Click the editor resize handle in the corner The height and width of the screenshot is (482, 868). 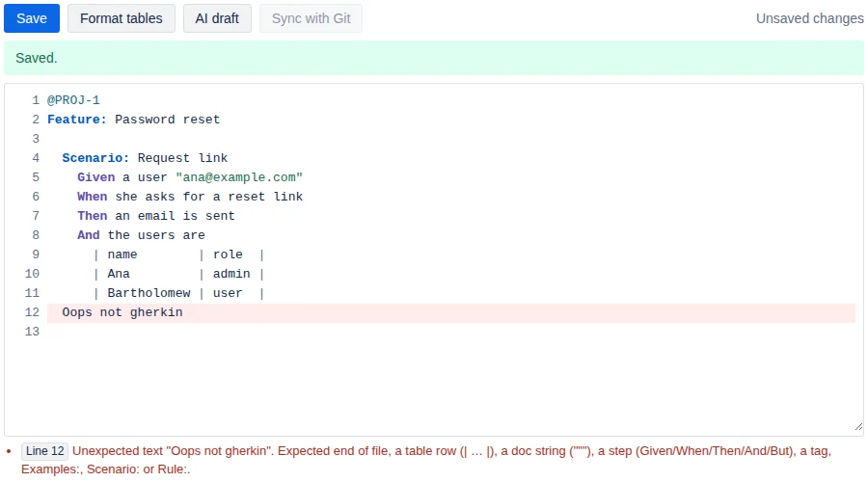[x=858, y=427]
